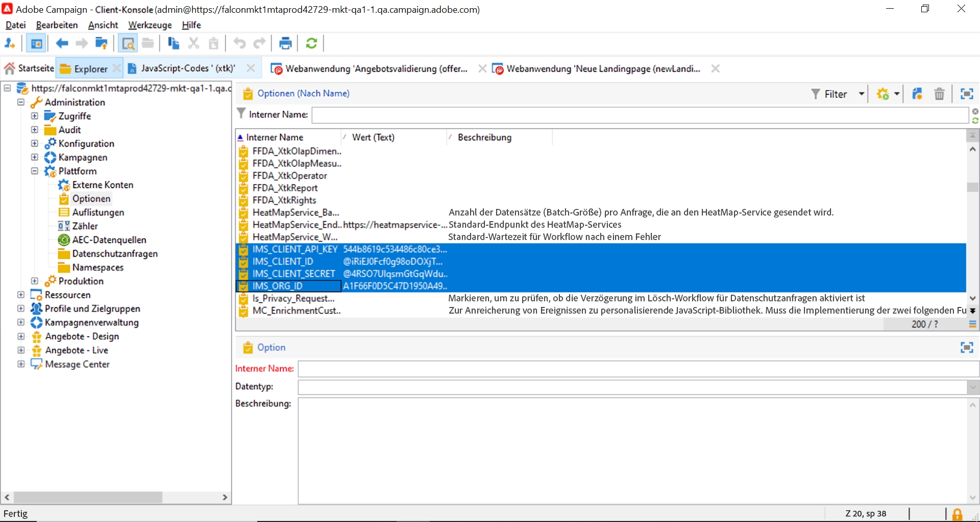Select the Is_Privacy_Request... row
The width and height of the screenshot is (980, 522).
point(601,298)
